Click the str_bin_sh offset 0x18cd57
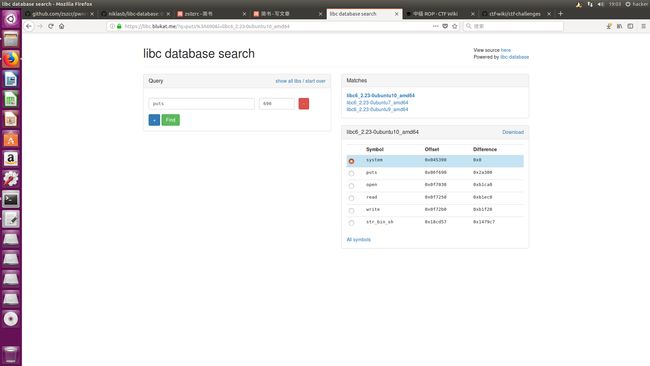 (435, 222)
